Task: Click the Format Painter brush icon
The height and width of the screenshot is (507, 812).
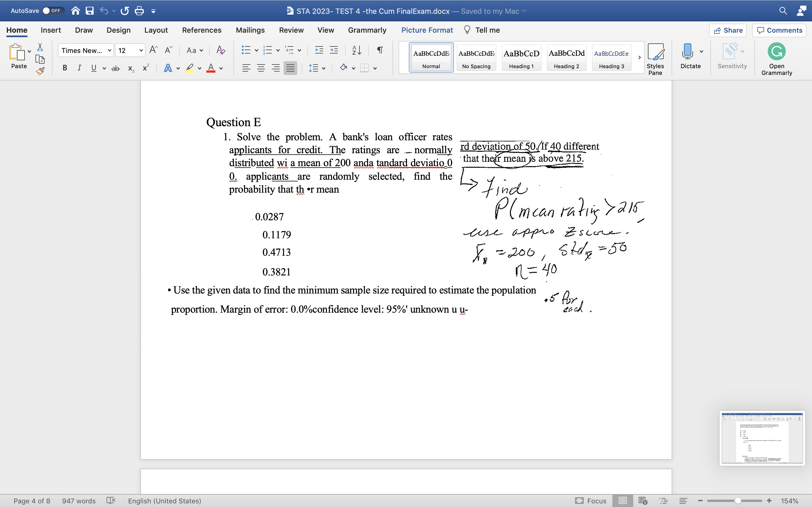Action: click(x=40, y=71)
